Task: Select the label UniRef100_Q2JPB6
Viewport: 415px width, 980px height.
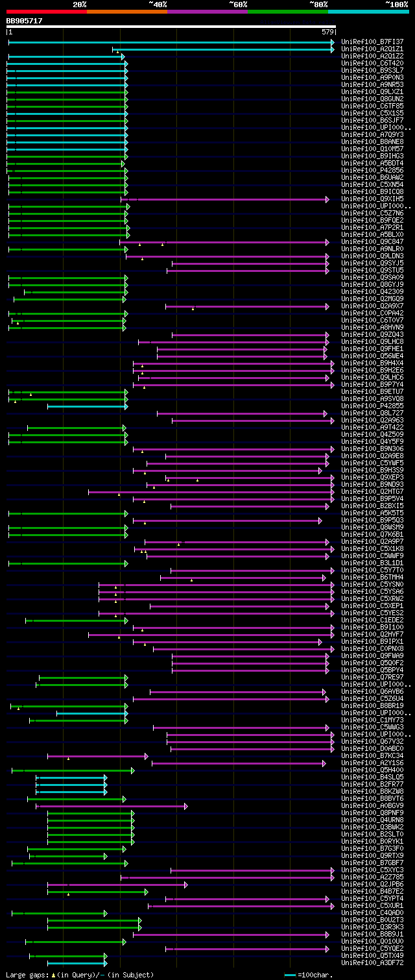Action: (372, 884)
